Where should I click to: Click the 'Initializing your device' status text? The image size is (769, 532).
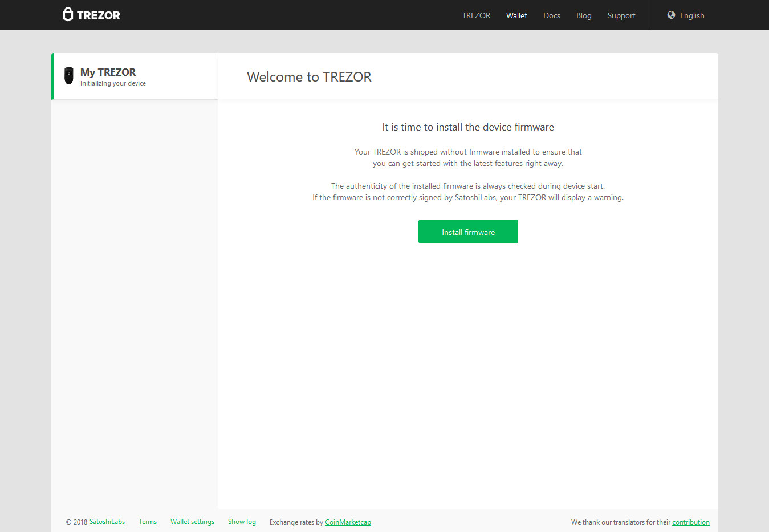(113, 84)
